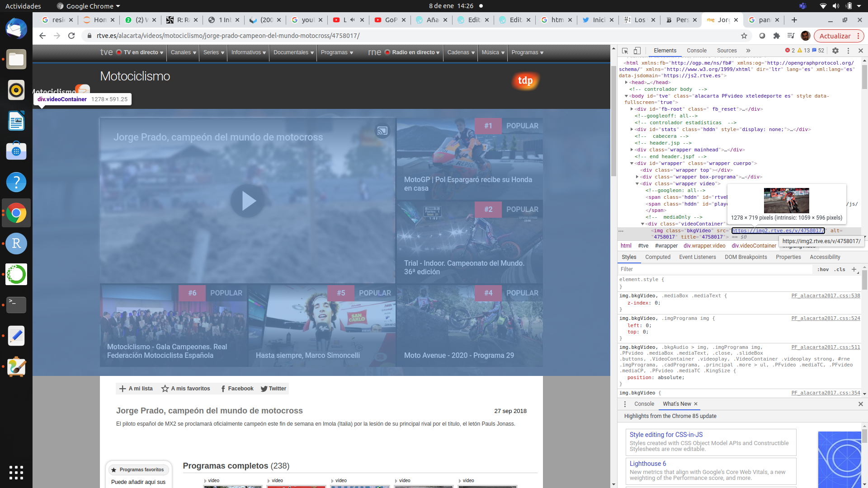The height and width of the screenshot is (488, 868).
Task: Toggle the device toolbar icon in DevTools
Action: 637,51
